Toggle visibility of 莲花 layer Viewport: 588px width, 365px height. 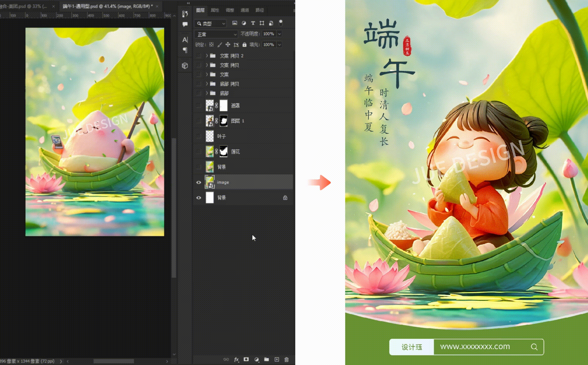[199, 152]
